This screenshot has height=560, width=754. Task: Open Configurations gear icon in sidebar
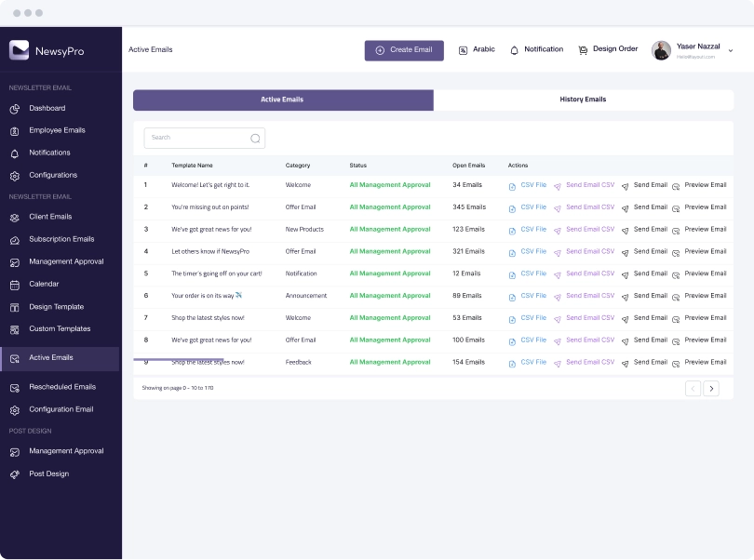(x=15, y=176)
